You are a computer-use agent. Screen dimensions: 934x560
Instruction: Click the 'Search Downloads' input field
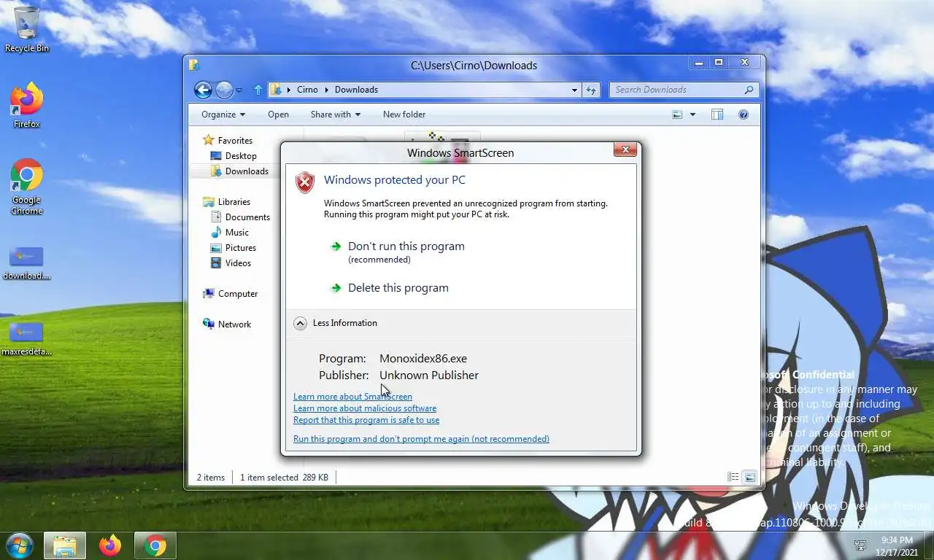(x=684, y=90)
